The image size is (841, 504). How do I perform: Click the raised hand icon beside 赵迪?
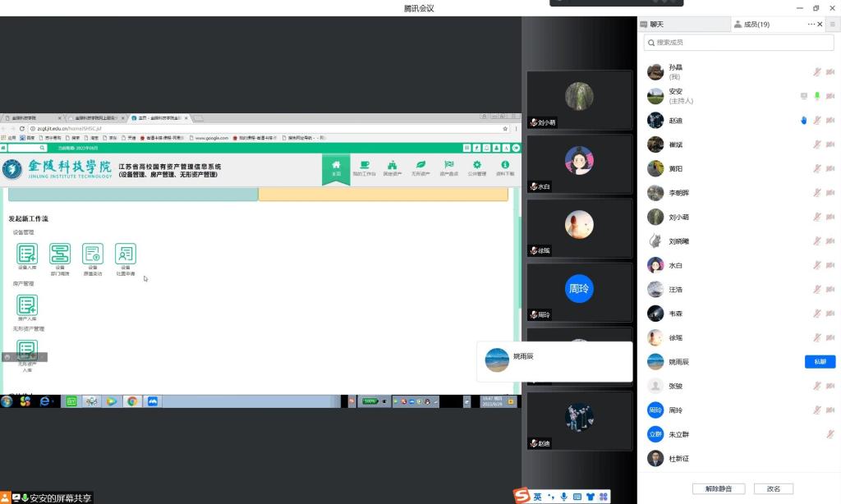pos(804,121)
